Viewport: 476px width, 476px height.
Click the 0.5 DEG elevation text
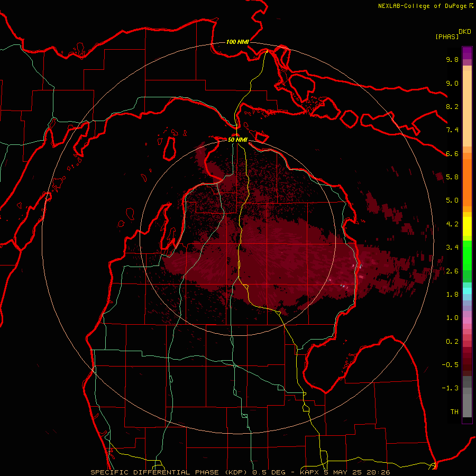pyautogui.click(x=269, y=472)
